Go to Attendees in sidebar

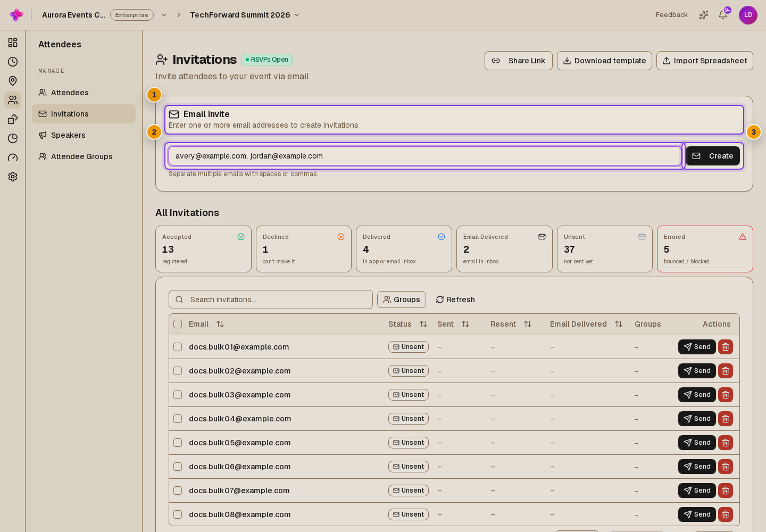click(x=84, y=93)
